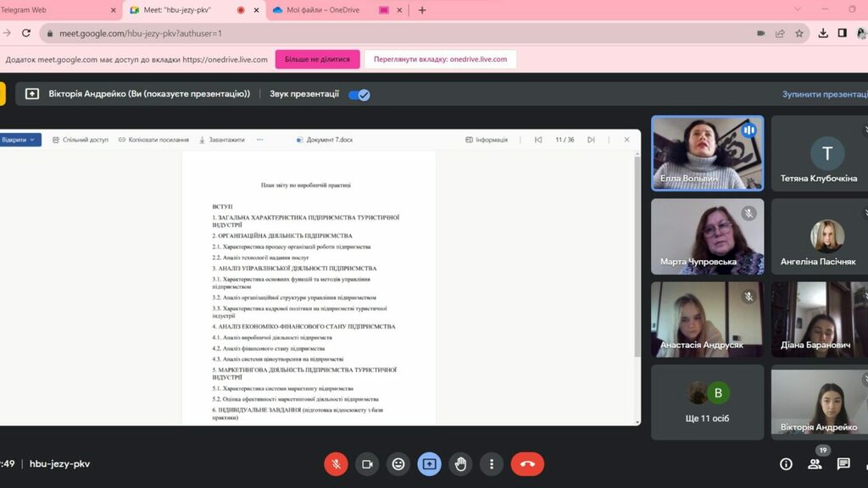Show the participants list panel
The height and width of the screenshot is (488, 868).
[x=815, y=464]
